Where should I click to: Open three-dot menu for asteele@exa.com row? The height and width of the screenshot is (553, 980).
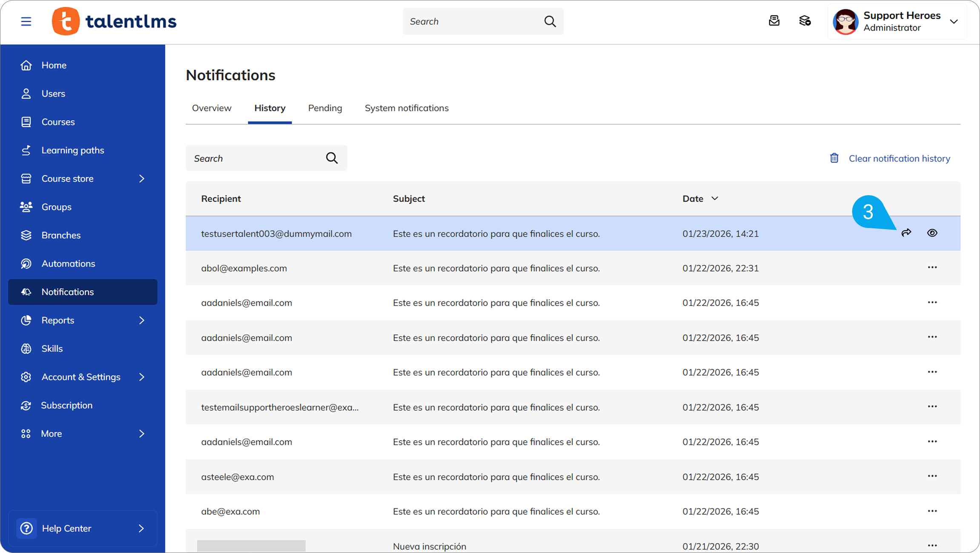[932, 476]
